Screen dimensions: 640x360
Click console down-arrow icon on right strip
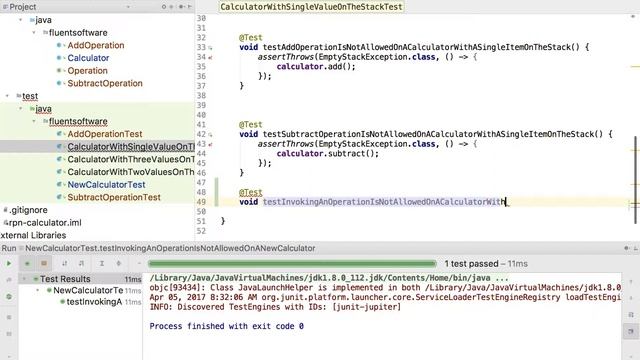pos(631,297)
